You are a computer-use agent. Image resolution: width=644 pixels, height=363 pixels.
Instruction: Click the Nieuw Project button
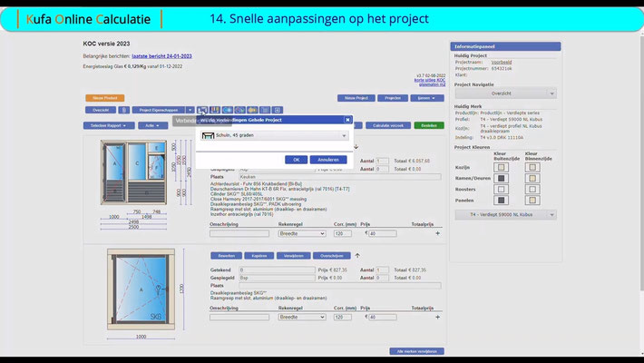(x=356, y=98)
